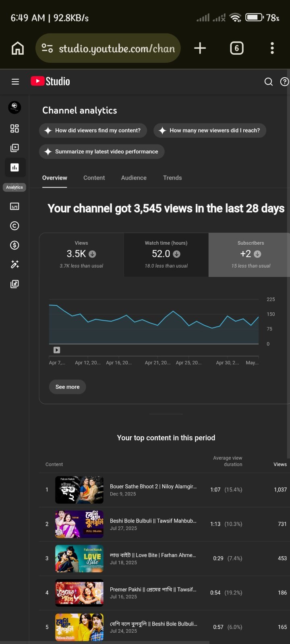Open the Audio library icon in sidebar
Image resolution: width=290 pixels, height=644 pixels.
14,284
